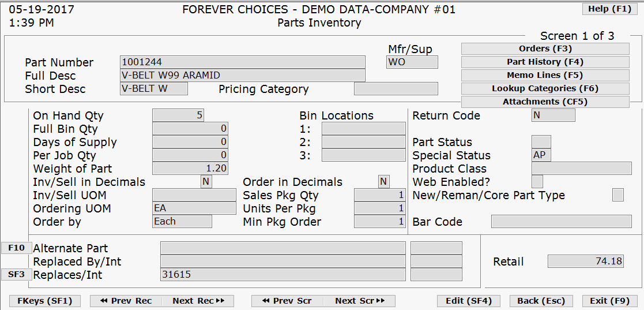The height and width of the screenshot is (310, 644).
Task: Toggle Order in Decimals flag field
Action: tap(384, 182)
